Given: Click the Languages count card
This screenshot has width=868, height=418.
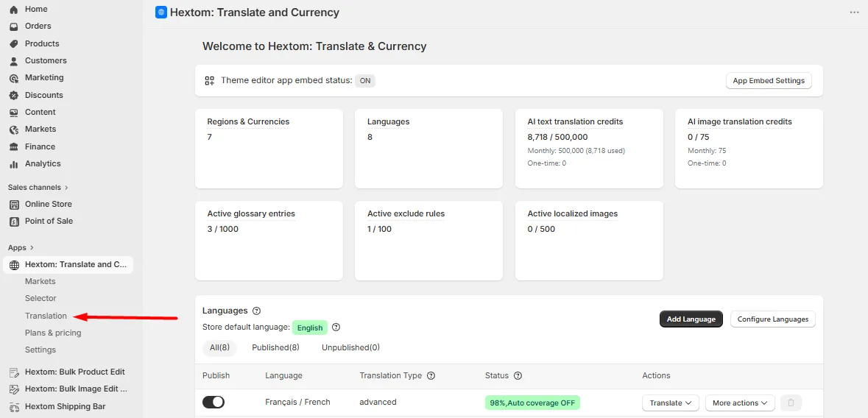Looking at the screenshot, I should pyautogui.click(x=429, y=149).
